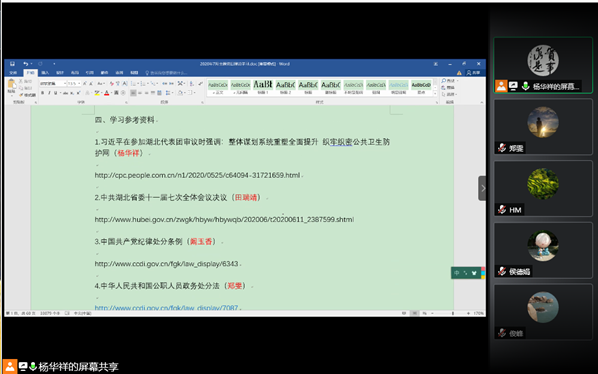598x374 pixels.
Task: Click the Format Painter brush icon
Action: (21, 95)
